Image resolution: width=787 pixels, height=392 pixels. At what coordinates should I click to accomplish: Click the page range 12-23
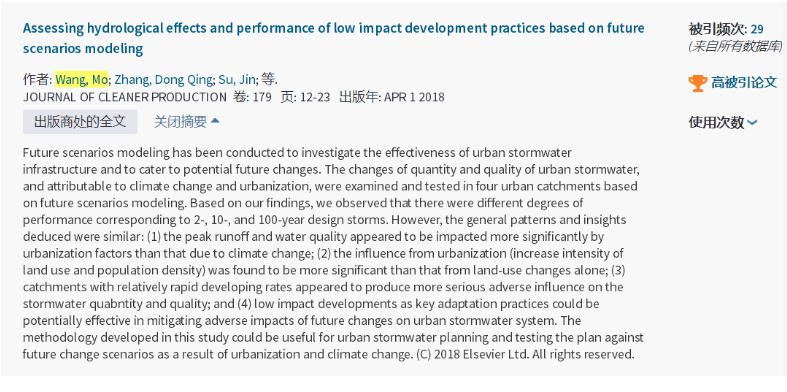point(315,97)
